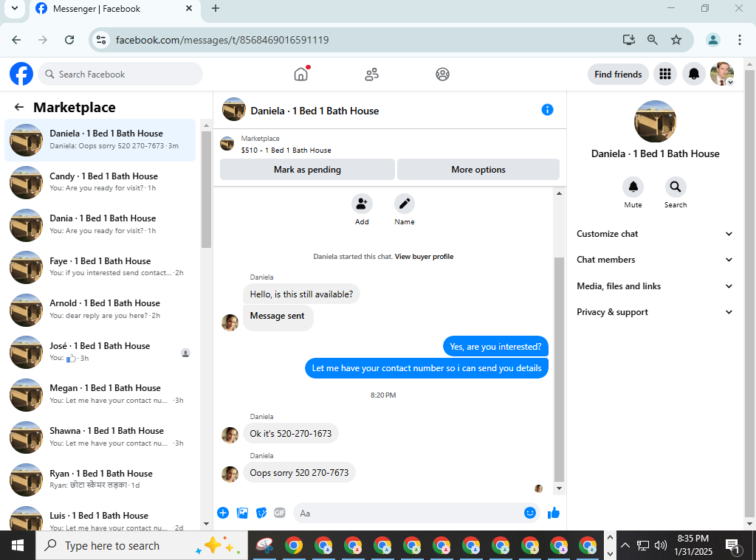Open the account profile picture menu
Image resolution: width=756 pixels, height=560 pixels.
click(722, 74)
